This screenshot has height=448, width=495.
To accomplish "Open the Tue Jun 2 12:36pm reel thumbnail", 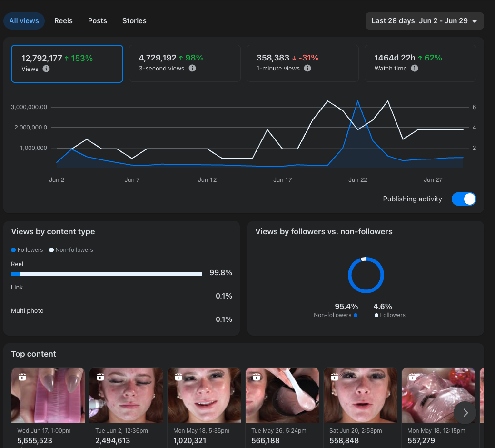I will point(126,395).
